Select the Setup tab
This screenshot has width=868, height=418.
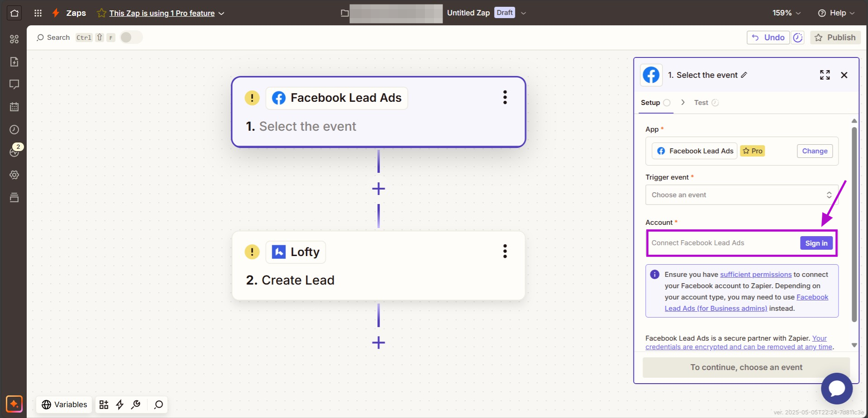(650, 103)
